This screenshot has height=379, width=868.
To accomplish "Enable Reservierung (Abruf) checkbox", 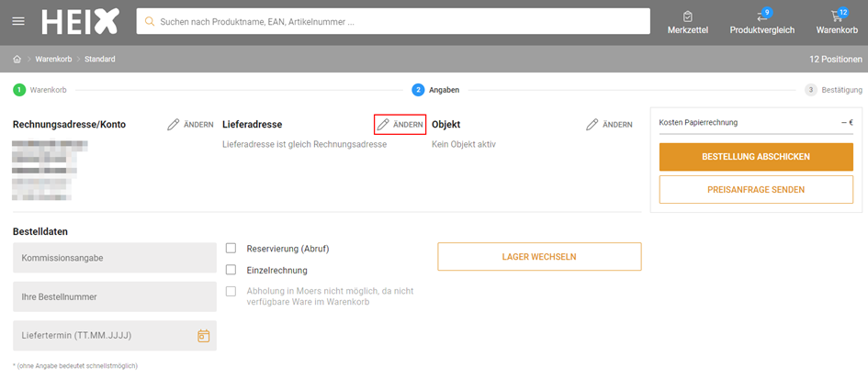I will coord(231,249).
